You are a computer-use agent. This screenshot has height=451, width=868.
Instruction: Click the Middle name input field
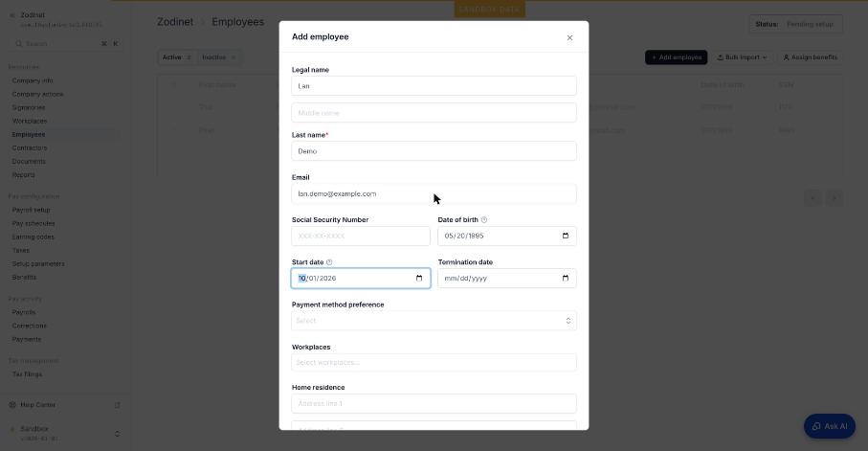coord(434,112)
